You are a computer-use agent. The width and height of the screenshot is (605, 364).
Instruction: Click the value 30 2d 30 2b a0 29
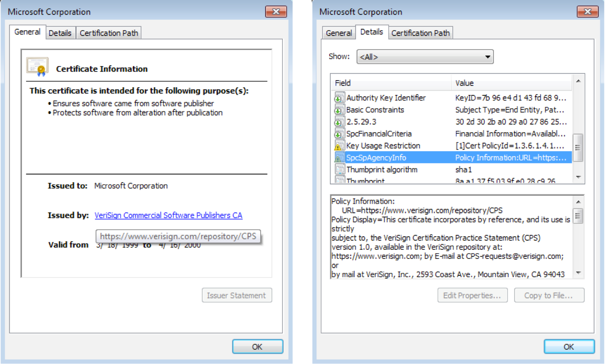click(511, 122)
